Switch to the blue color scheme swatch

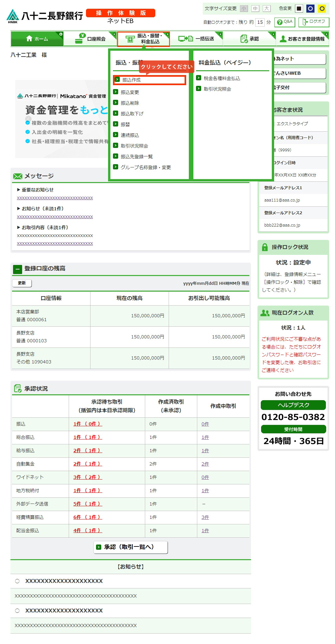point(310,8)
